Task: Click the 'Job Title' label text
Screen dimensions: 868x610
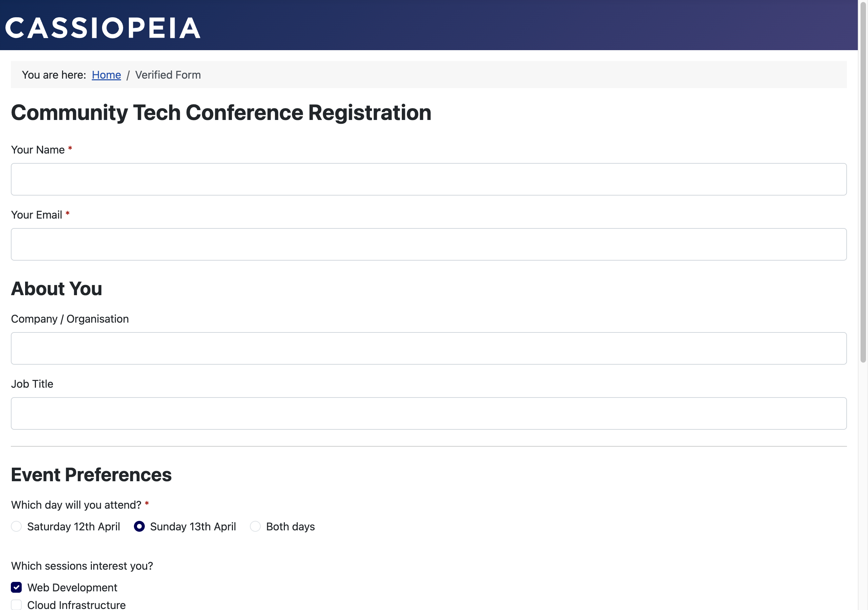Action: coord(32,384)
